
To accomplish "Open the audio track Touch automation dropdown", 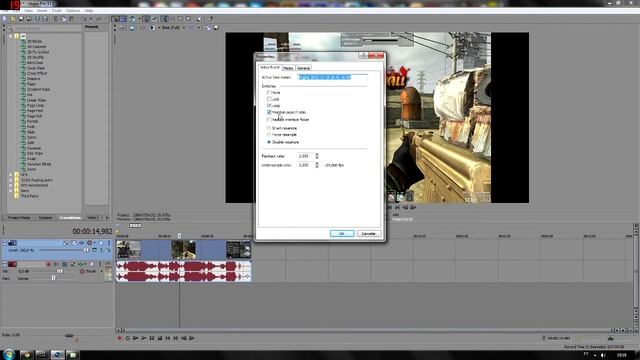I will click(101, 271).
